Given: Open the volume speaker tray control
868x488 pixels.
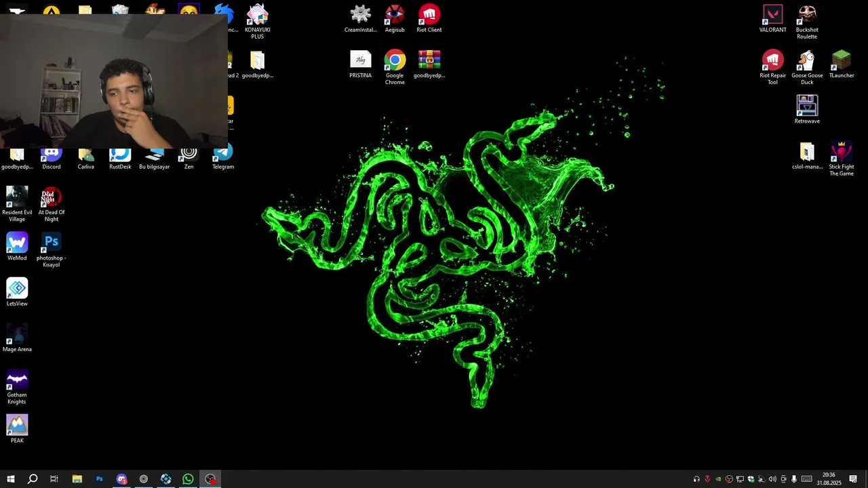Looking at the screenshot, I should click(772, 479).
